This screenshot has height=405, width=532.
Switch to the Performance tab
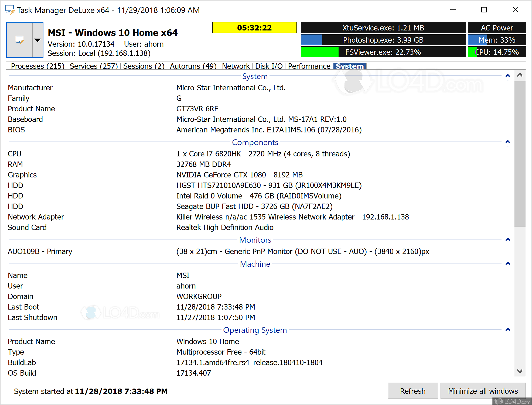[x=309, y=66]
